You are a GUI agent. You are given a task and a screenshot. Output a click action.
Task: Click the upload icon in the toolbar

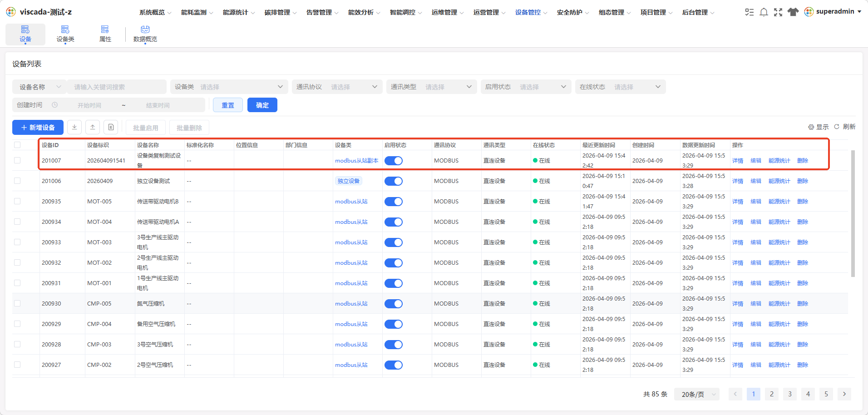click(x=93, y=127)
